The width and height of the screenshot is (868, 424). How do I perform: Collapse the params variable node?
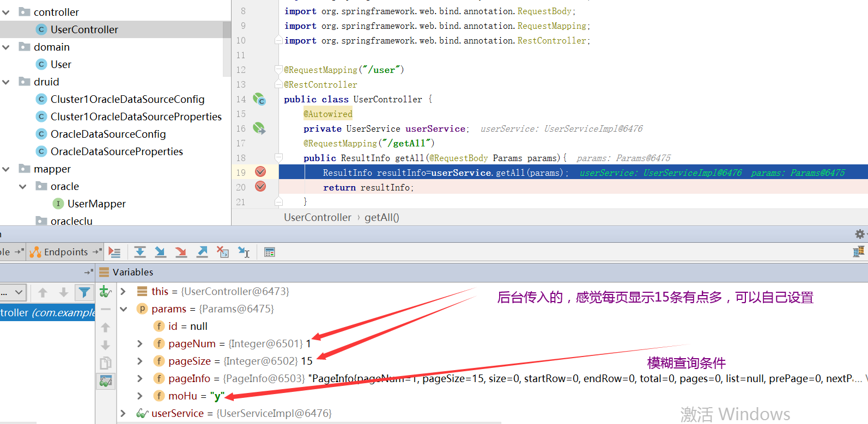pyautogui.click(x=124, y=309)
